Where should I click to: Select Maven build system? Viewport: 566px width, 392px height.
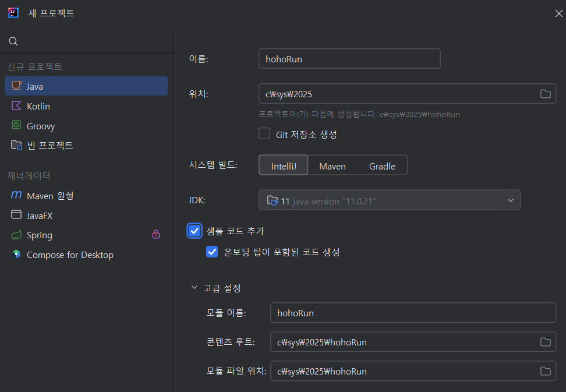coord(332,166)
